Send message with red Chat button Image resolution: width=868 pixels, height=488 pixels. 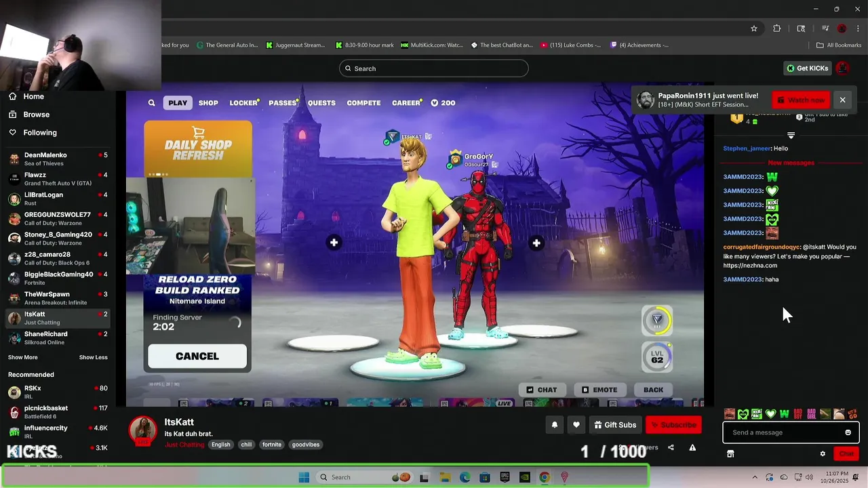pyautogui.click(x=846, y=454)
